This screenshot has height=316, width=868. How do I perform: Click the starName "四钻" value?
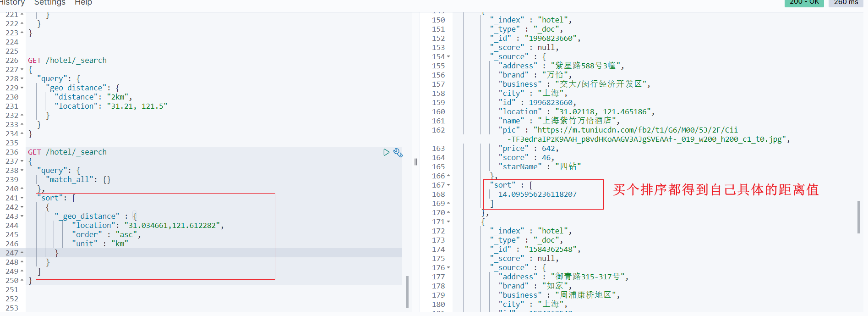568,166
